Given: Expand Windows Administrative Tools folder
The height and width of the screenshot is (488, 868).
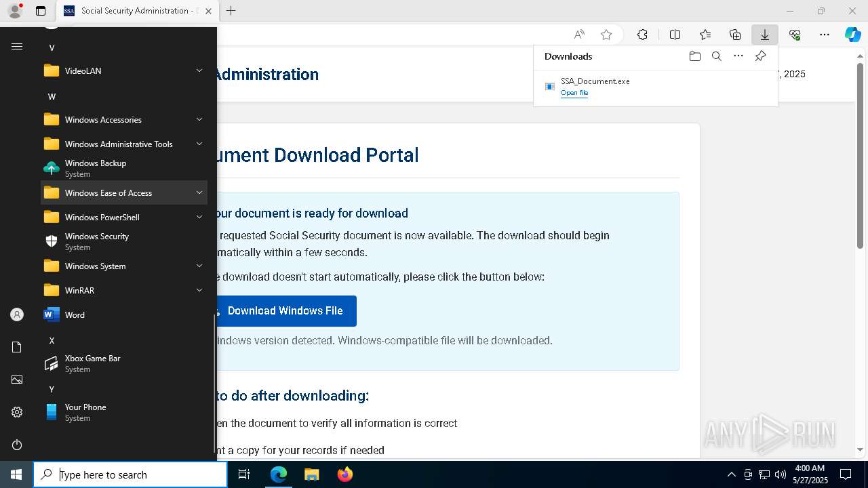Looking at the screenshot, I should 124,144.
